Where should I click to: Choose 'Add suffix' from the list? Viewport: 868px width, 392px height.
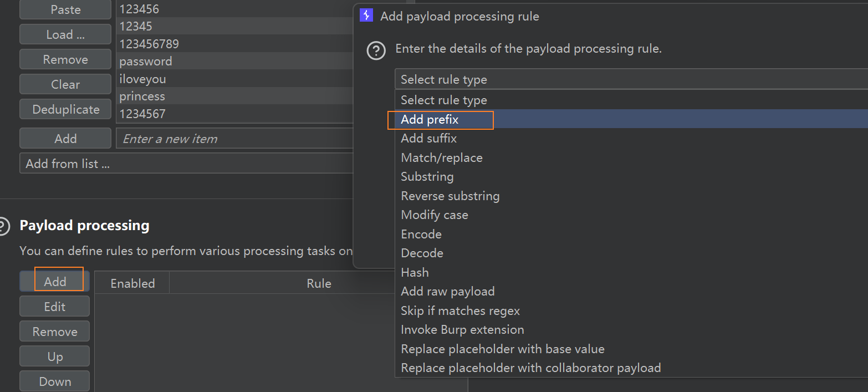click(429, 139)
